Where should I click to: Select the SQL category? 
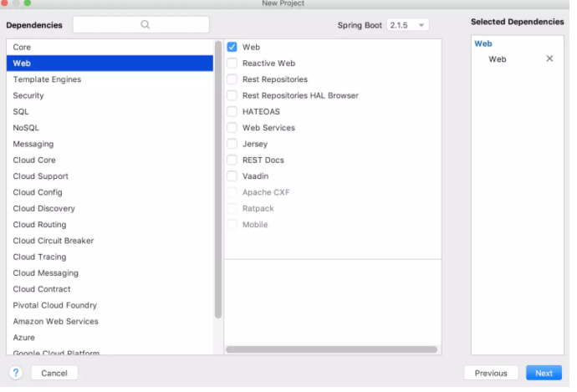tap(21, 112)
